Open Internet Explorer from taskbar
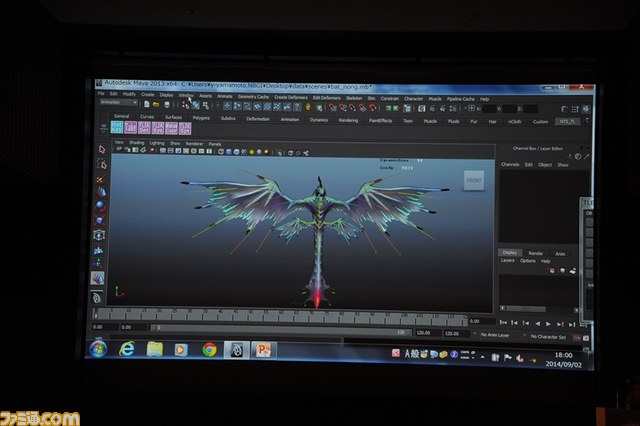Image resolution: width=640 pixels, height=426 pixels. click(x=127, y=349)
